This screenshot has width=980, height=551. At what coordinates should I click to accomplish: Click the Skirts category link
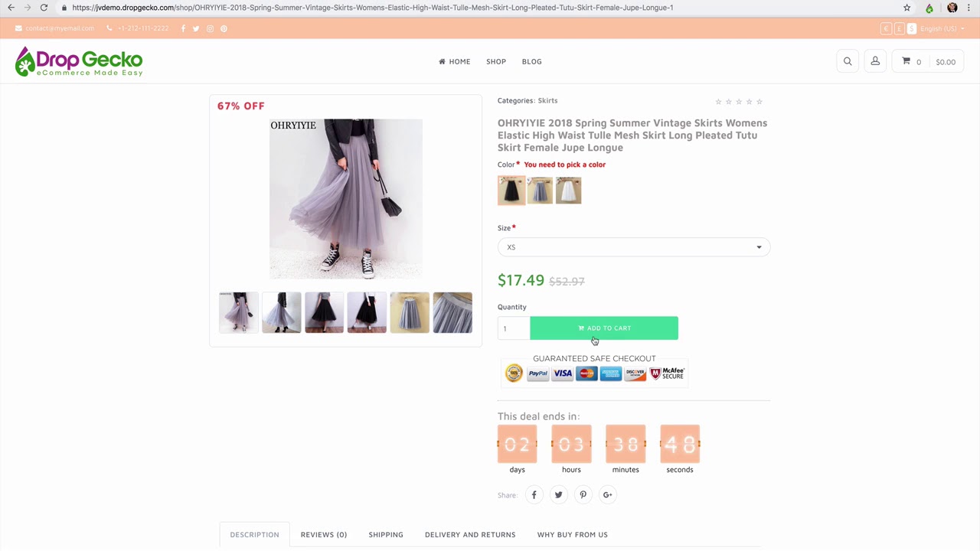tap(547, 100)
